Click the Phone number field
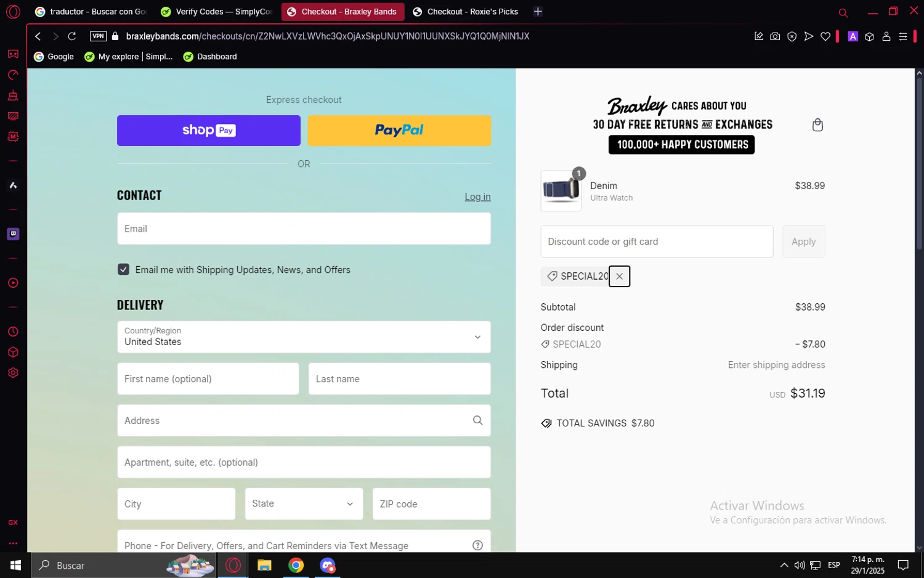 [x=304, y=541]
